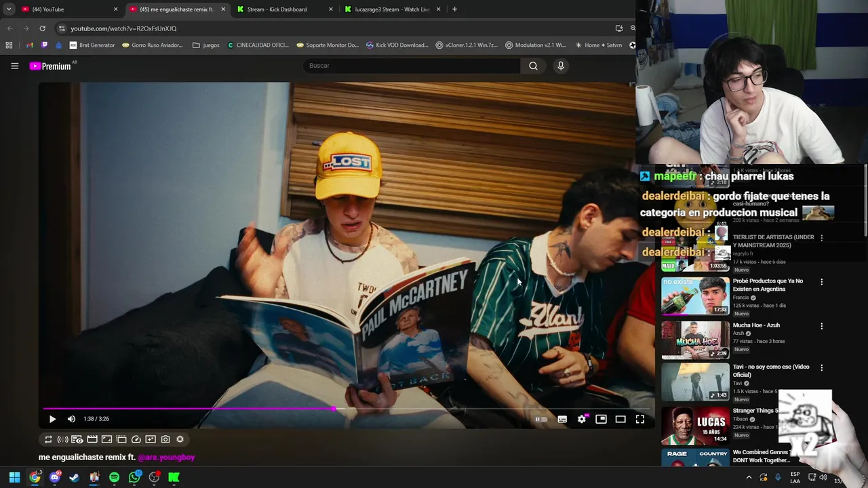Open the LUCAS 15 AÑOS video thumbnail
Viewport: 868px width, 488px height.
pos(695,425)
